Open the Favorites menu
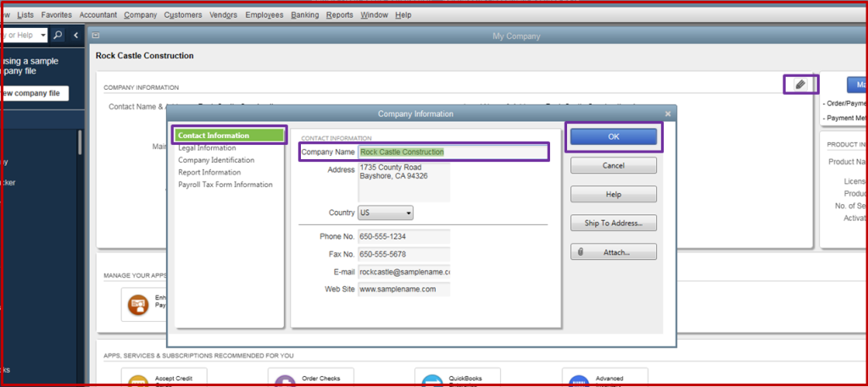This screenshot has width=868, height=387. tap(57, 15)
